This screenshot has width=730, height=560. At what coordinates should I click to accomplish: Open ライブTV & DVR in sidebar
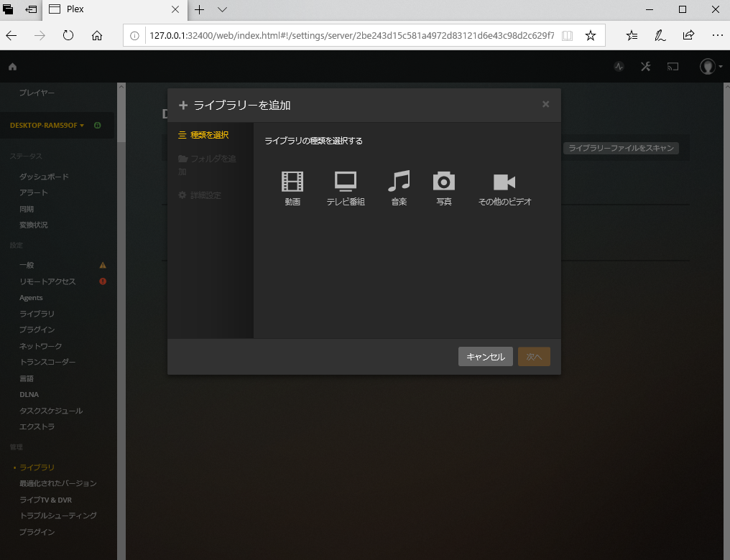coord(46,500)
